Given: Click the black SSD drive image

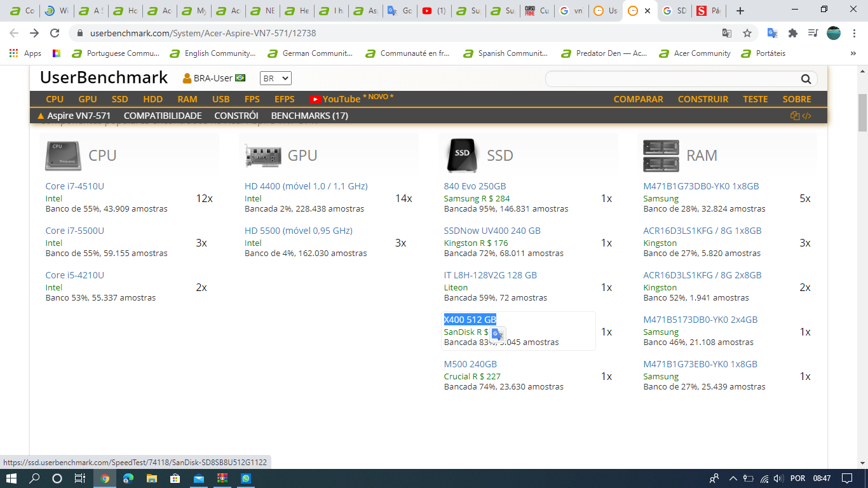Looking at the screenshot, I should [462, 156].
